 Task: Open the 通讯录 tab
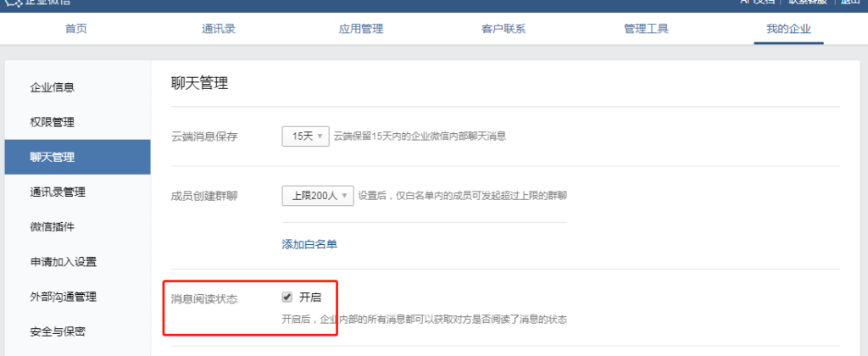pos(219,29)
